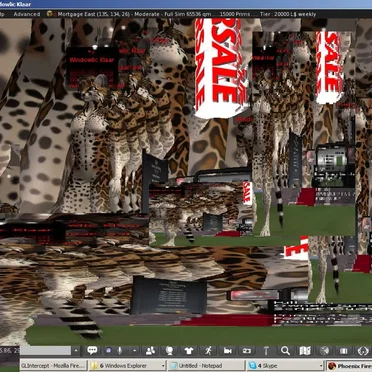Expand the Windows Explorer group arrow

click(x=163, y=366)
